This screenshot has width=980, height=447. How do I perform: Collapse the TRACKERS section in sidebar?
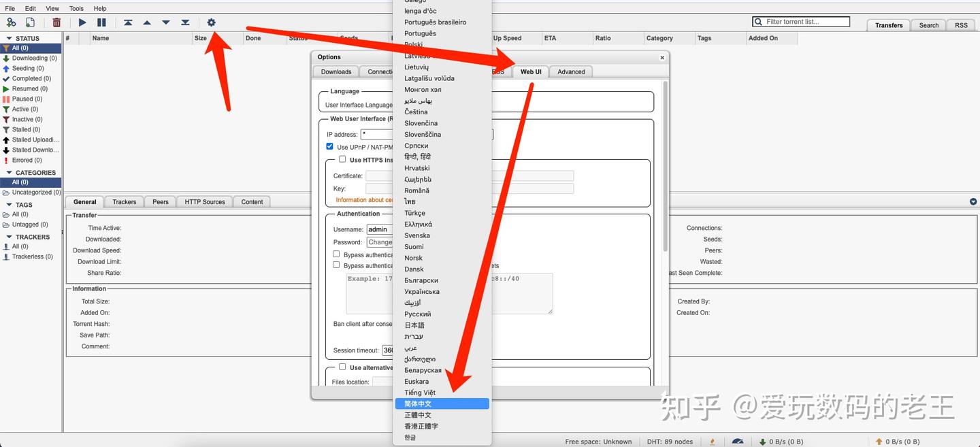coord(10,237)
